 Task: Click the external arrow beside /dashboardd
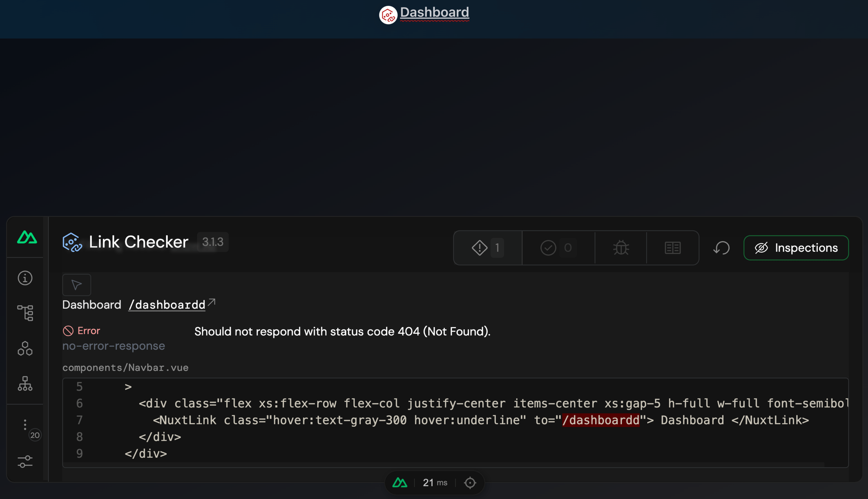[x=211, y=302]
